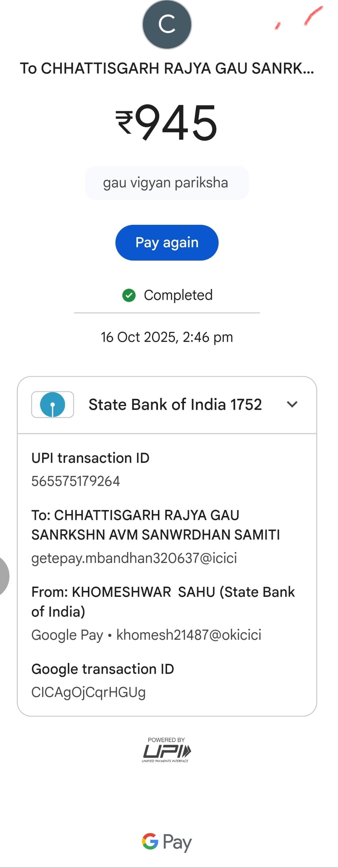Tap the recipient avatar circle with letter C

(x=167, y=24)
